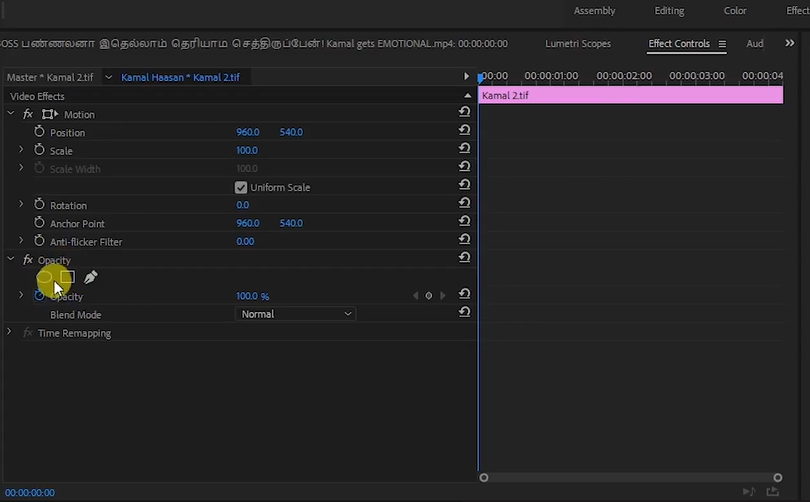Switch to the Editing workspace
This screenshot has height=502, width=810.
669,11
